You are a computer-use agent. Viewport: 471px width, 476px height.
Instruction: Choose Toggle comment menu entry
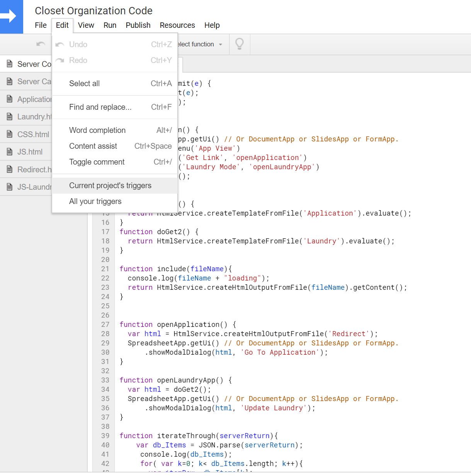[x=115, y=162]
